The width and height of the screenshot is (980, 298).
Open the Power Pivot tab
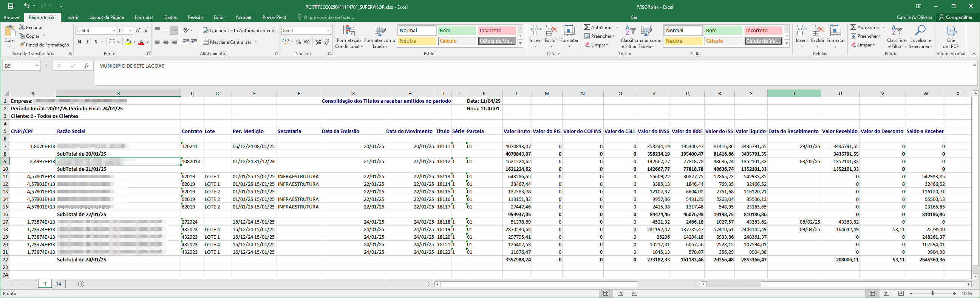[274, 17]
